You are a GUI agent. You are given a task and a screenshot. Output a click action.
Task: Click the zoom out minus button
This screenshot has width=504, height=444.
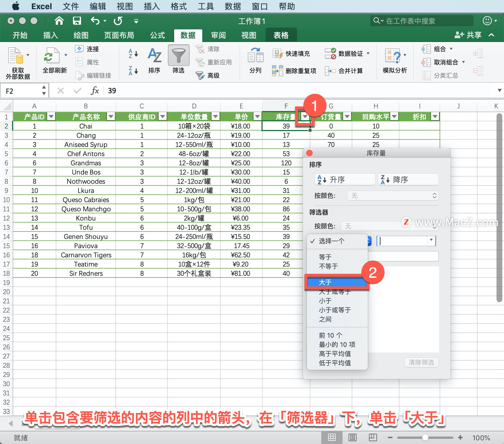[390, 437]
